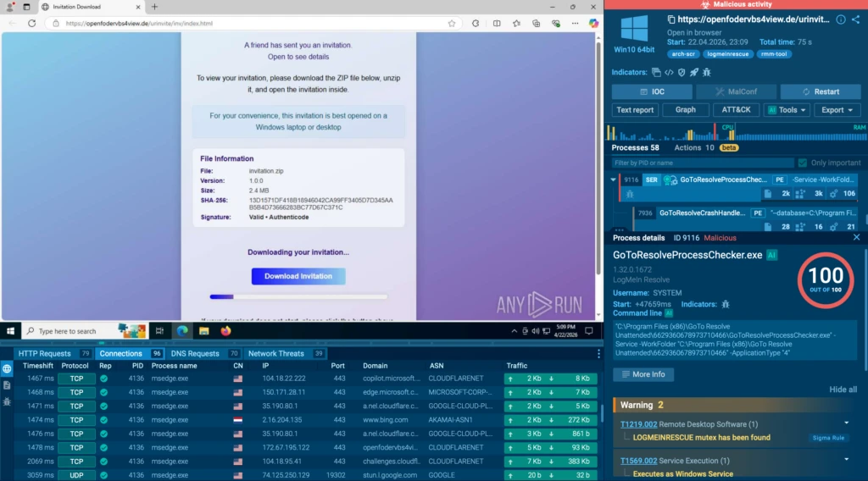Image resolution: width=868 pixels, height=481 pixels.
Task: Switch to Connections tab
Action: 130,353
